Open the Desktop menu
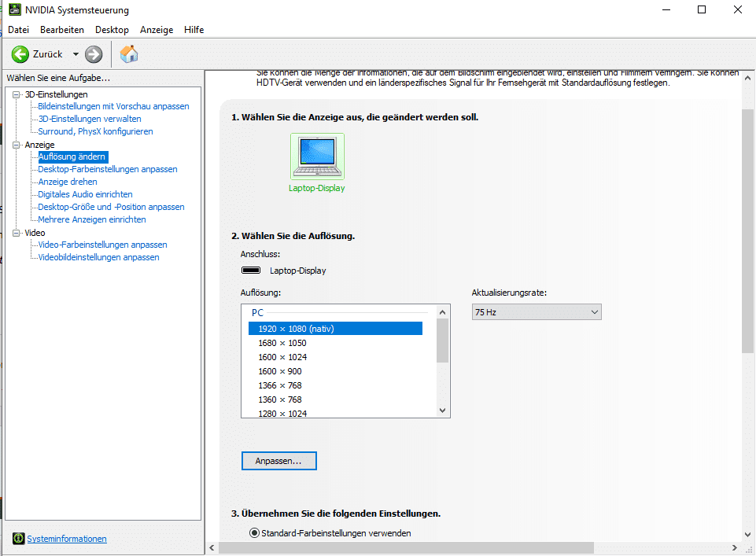The width and height of the screenshot is (756, 556). 112,30
